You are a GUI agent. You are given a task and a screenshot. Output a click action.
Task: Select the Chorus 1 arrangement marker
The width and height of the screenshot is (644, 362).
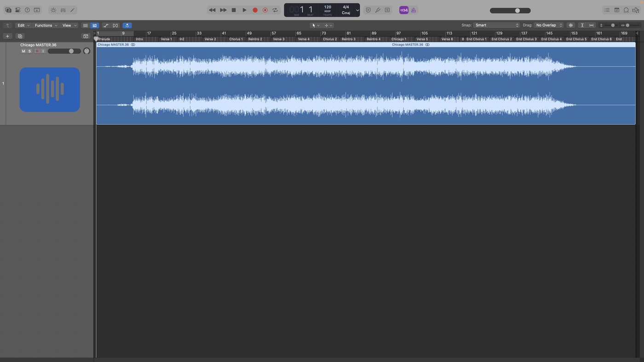(x=236, y=39)
